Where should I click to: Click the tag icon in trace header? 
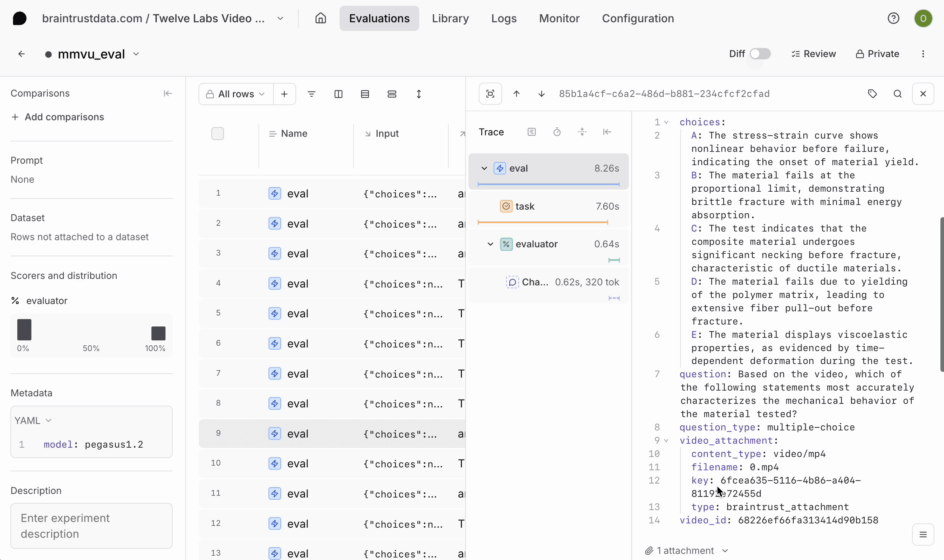click(872, 94)
